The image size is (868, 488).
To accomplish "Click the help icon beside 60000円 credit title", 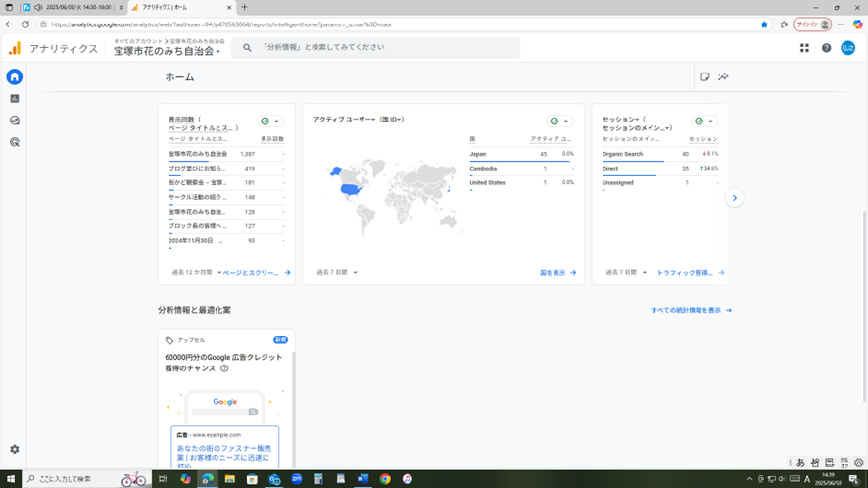I will tap(224, 368).
